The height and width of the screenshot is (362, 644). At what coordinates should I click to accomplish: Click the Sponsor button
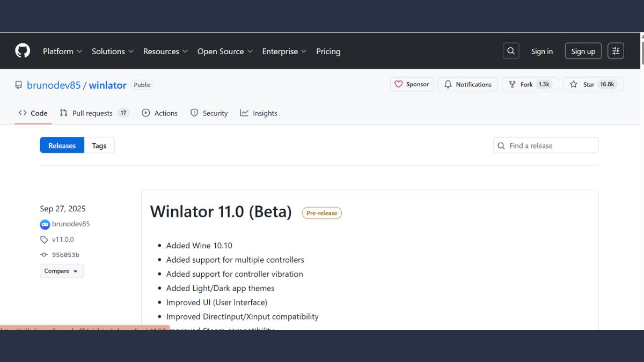tap(412, 84)
